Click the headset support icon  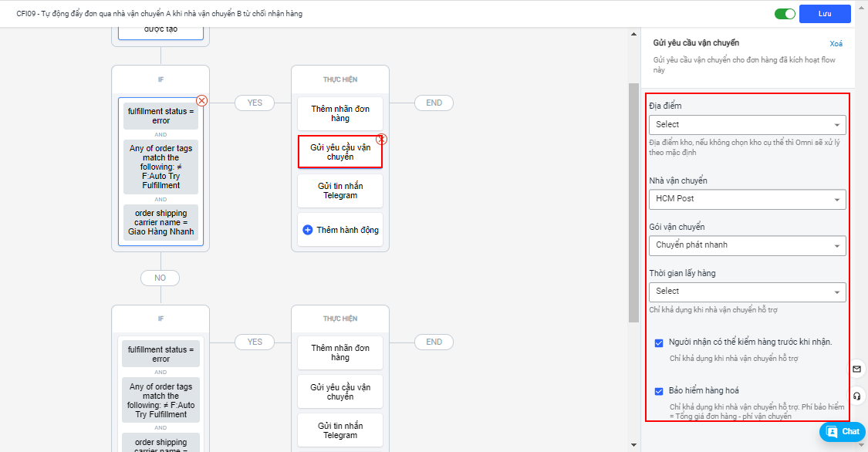856,396
